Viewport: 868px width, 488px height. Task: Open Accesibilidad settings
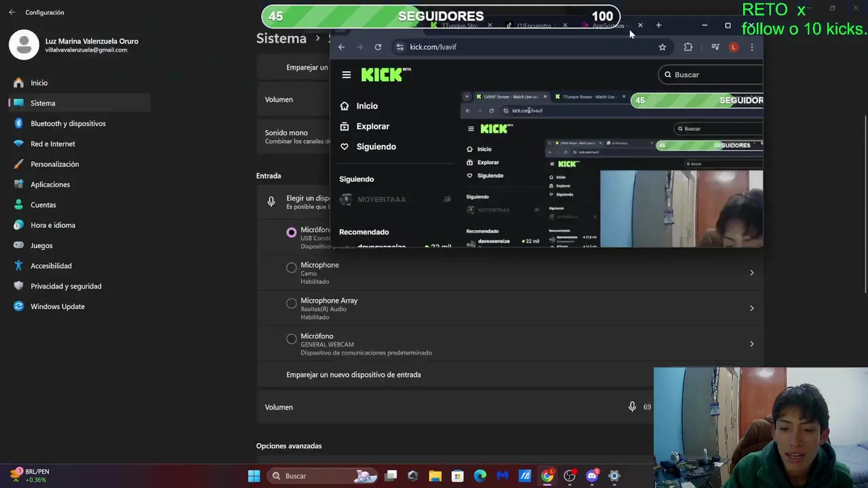[80, 266]
